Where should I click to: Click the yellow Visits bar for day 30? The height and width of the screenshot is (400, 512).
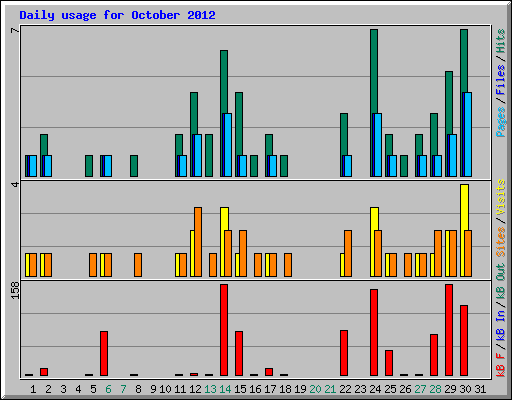pos(464,207)
